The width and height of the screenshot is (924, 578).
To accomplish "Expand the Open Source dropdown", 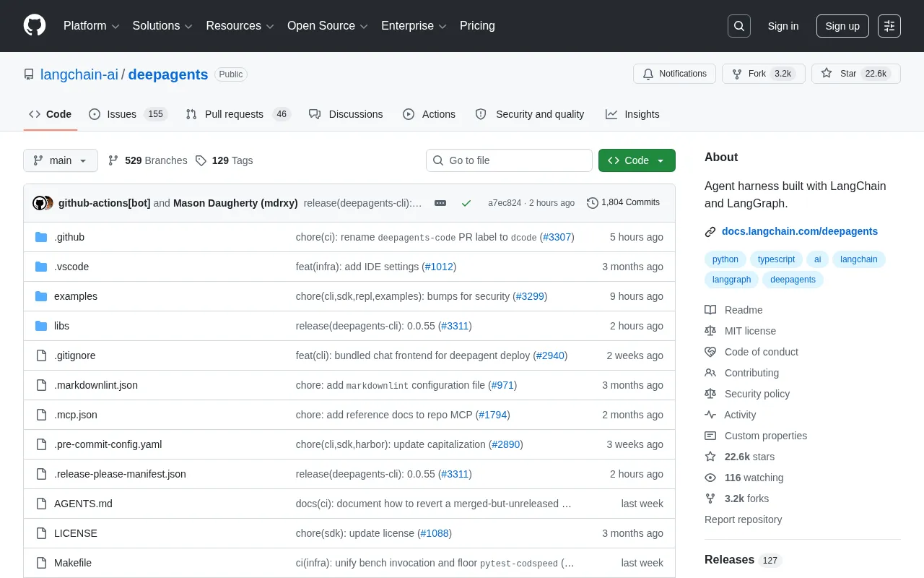I will (328, 26).
